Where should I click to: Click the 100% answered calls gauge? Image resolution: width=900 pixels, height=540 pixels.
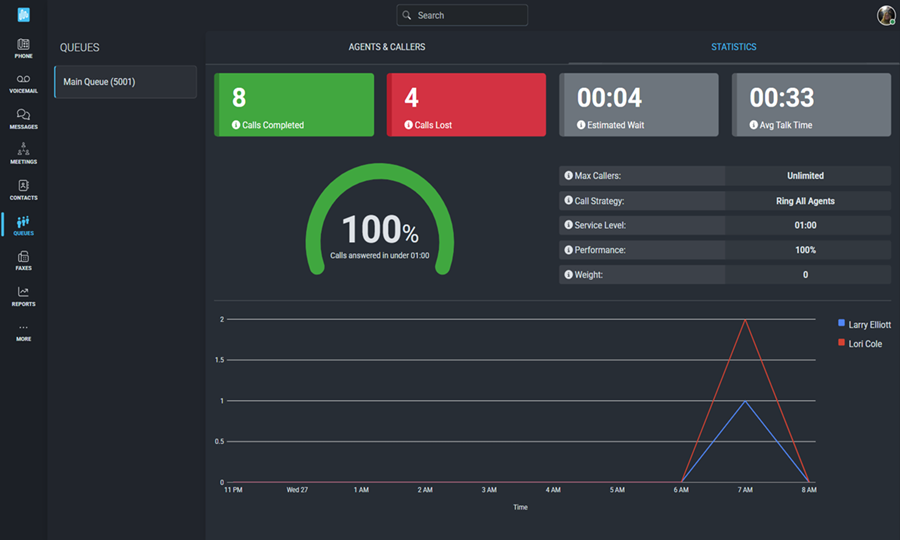tap(380, 232)
